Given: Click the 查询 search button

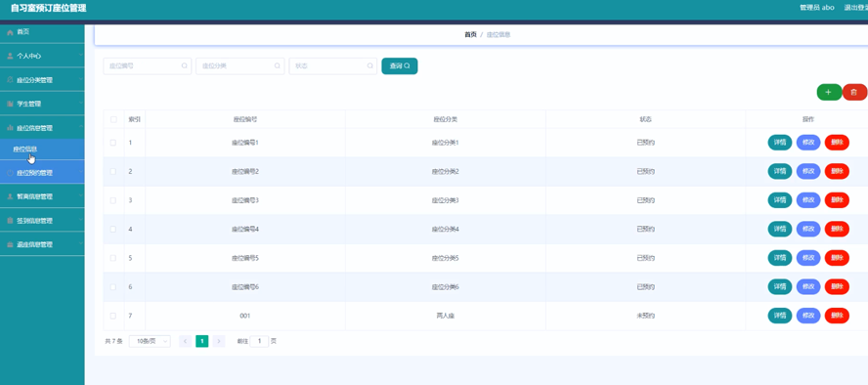Looking at the screenshot, I should click(400, 65).
